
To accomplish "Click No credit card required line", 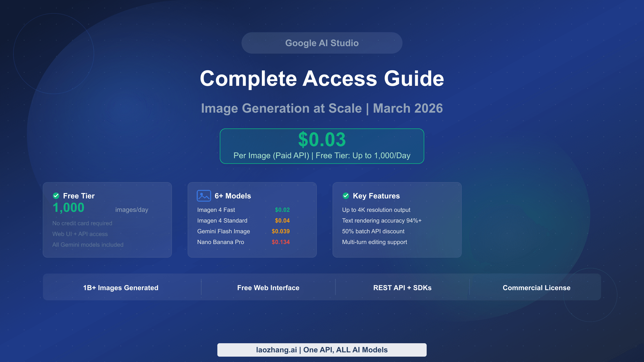I will tap(82, 223).
